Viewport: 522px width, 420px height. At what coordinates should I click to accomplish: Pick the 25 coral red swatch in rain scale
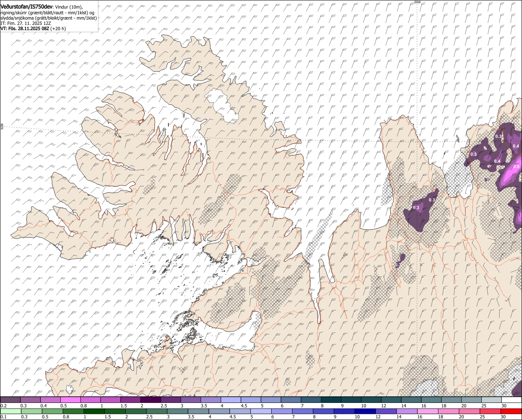(x=491, y=411)
